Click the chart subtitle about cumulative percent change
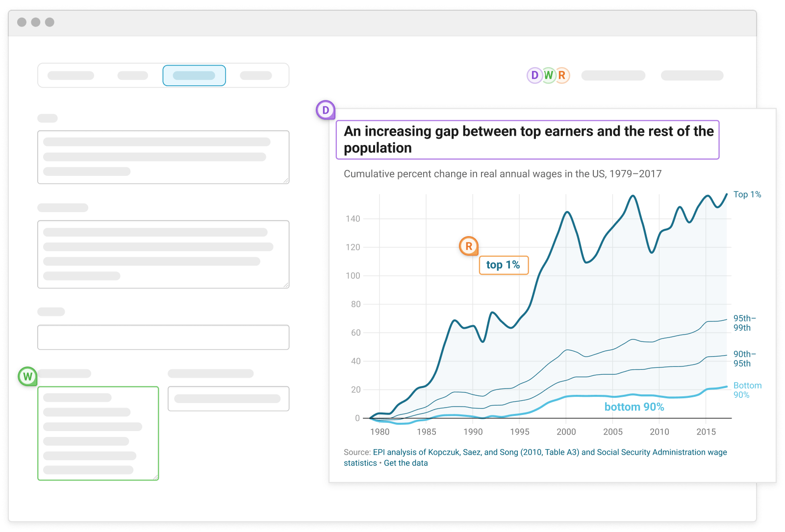 click(502, 174)
